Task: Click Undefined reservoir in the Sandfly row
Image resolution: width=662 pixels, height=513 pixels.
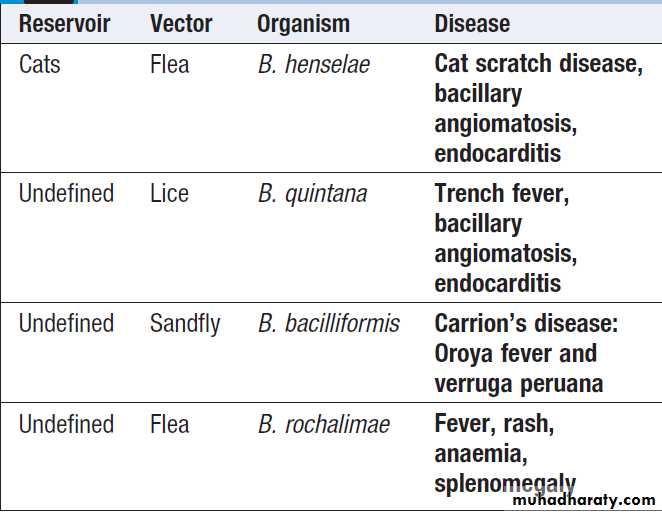Action: (66, 324)
